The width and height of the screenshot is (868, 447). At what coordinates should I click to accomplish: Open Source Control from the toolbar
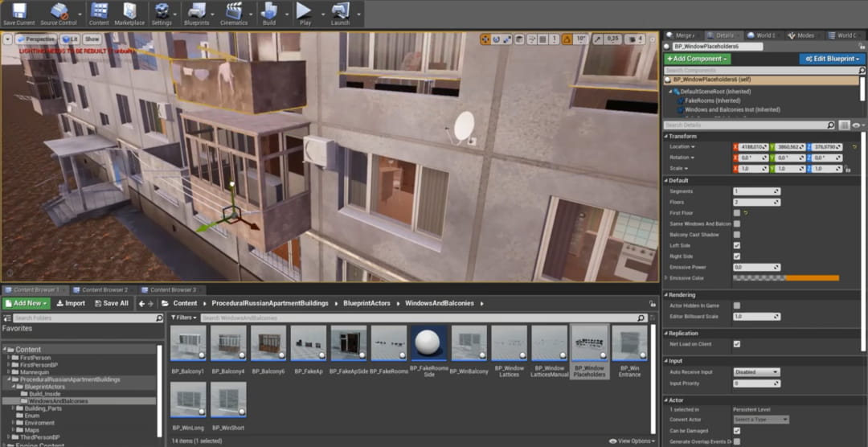pyautogui.click(x=58, y=12)
